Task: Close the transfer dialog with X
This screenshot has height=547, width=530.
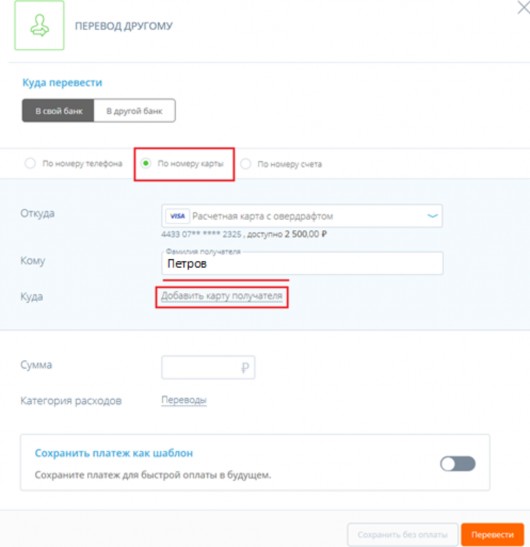Action: click(523, 7)
